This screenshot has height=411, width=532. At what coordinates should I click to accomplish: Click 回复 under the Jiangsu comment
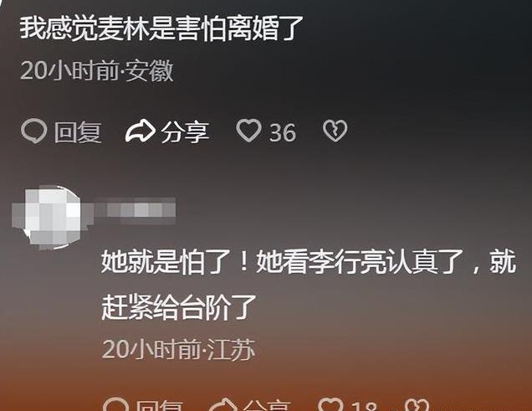pos(160,406)
